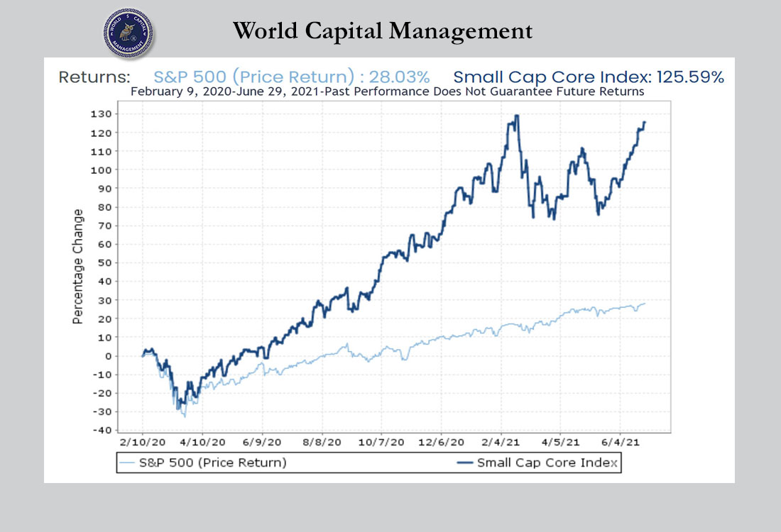Click the '-20' y-axis value
Screen dimensions: 781x532
click(102, 393)
